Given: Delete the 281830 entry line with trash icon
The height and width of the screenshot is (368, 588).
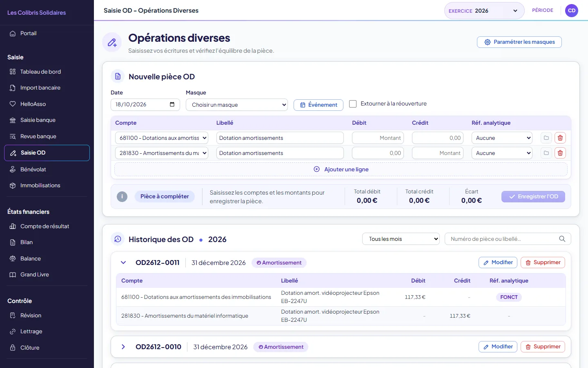Looking at the screenshot, I should (x=560, y=153).
